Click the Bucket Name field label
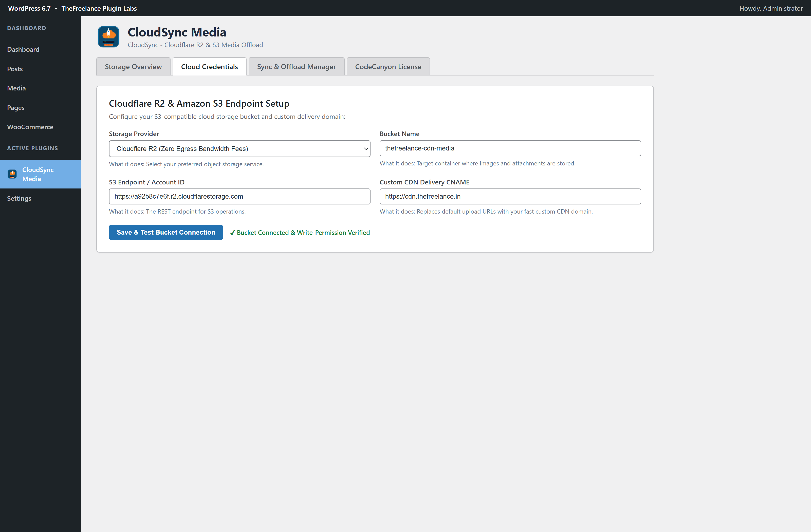811x532 pixels. pyautogui.click(x=399, y=134)
